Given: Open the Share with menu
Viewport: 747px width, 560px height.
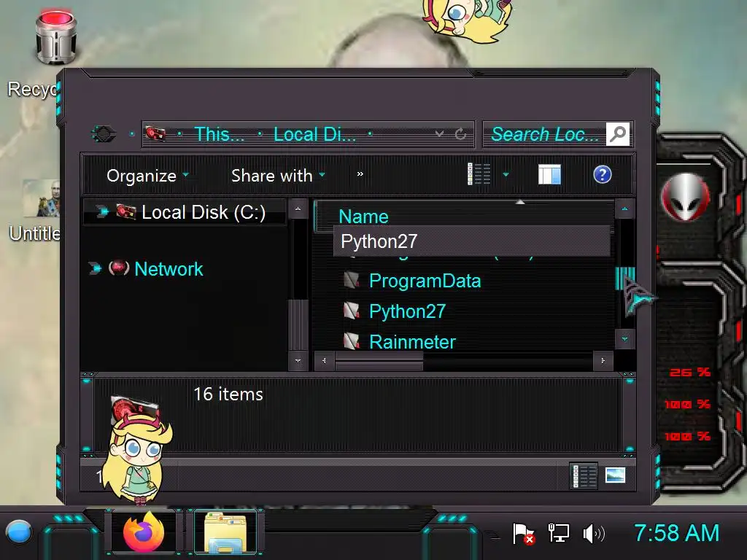Looking at the screenshot, I should (278, 175).
